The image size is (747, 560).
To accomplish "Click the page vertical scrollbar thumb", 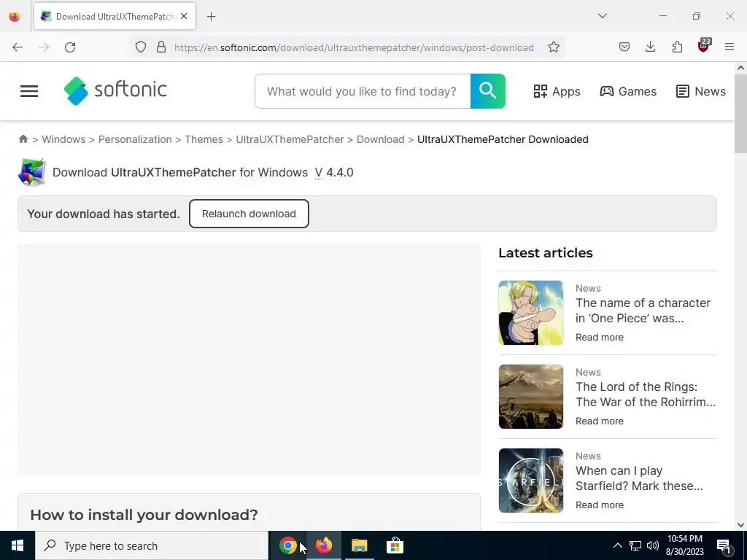I will point(740,113).
